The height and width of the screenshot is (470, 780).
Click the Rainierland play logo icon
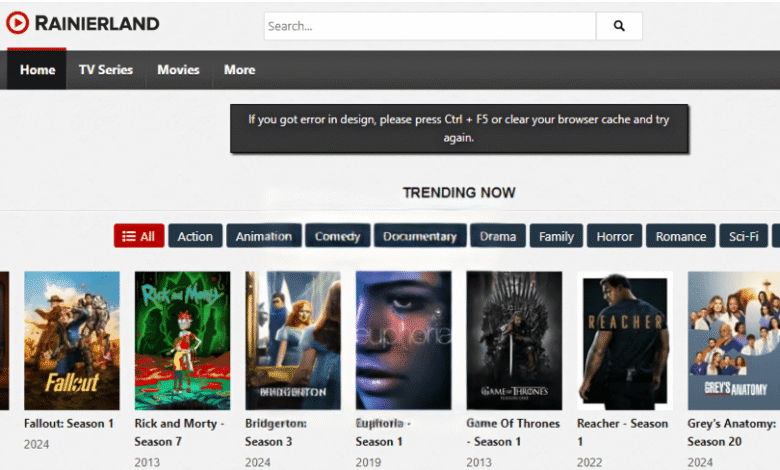tap(17, 23)
